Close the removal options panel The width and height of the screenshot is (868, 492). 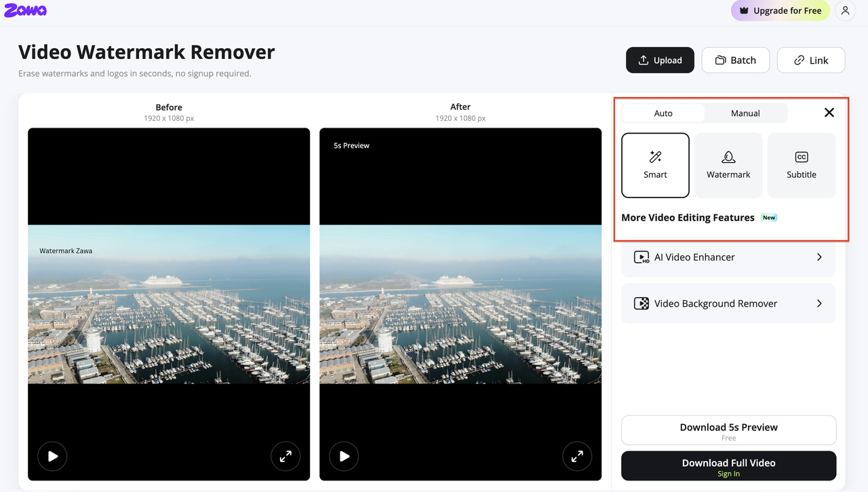click(829, 113)
